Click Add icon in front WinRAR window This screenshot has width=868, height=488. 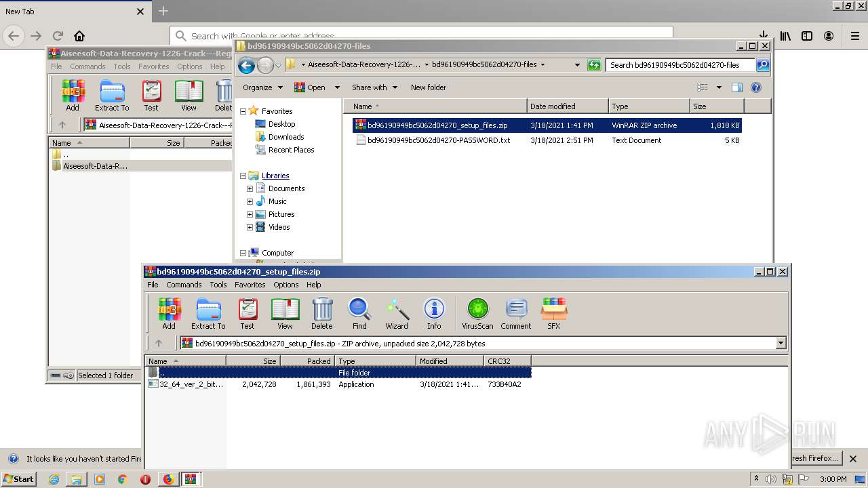pyautogui.click(x=169, y=314)
